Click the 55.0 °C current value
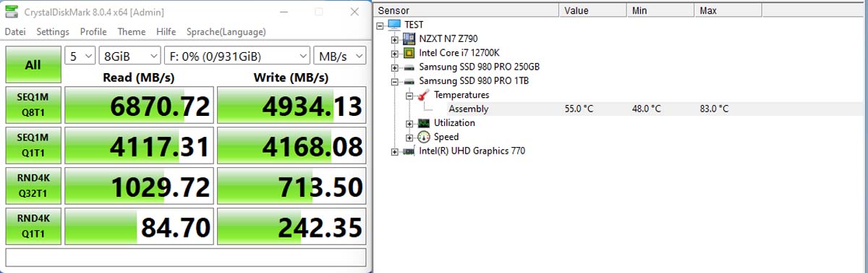Screen dimensions: 868x273 [579, 109]
